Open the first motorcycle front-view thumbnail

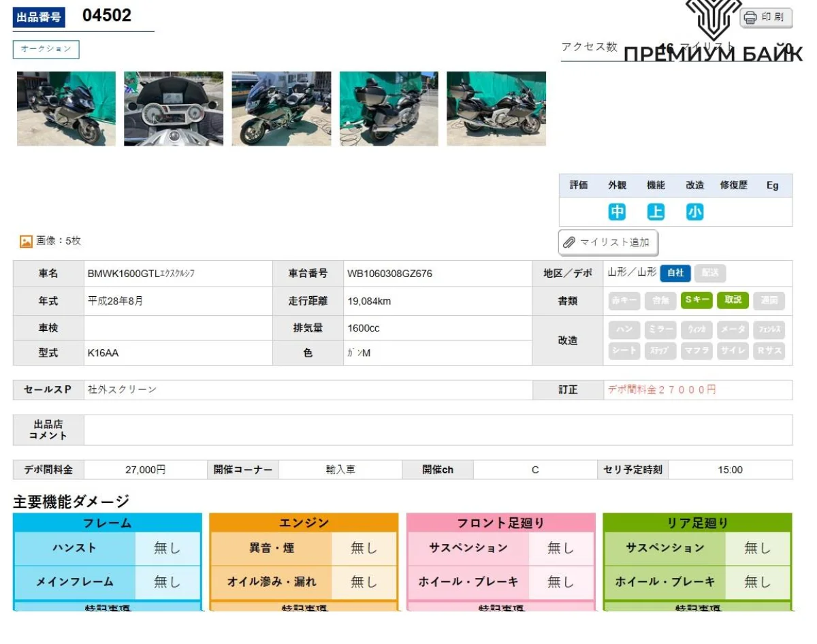[x=66, y=109]
